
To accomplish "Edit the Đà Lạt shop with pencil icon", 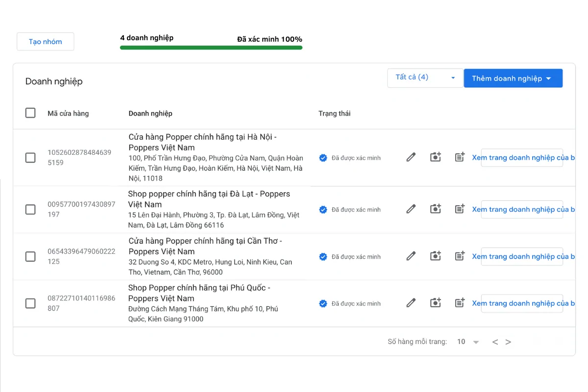I will (x=411, y=209).
